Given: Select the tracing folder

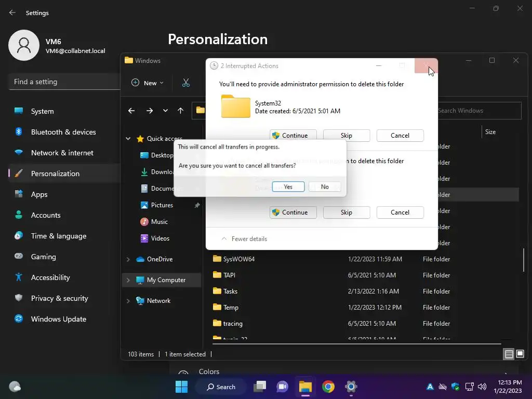Looking at the screenshot, I should click(x=228, y=323).
